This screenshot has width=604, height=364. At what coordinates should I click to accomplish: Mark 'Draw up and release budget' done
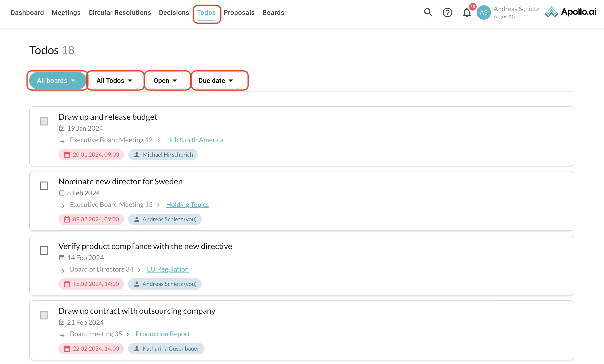coord(44,121)
